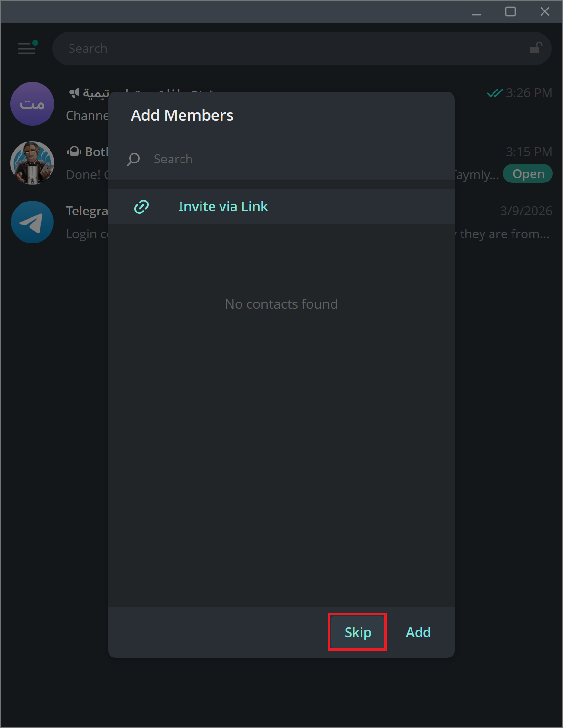Select Invite via Link
The width and height of the screenshot is (563, 728).
(223, 206)
